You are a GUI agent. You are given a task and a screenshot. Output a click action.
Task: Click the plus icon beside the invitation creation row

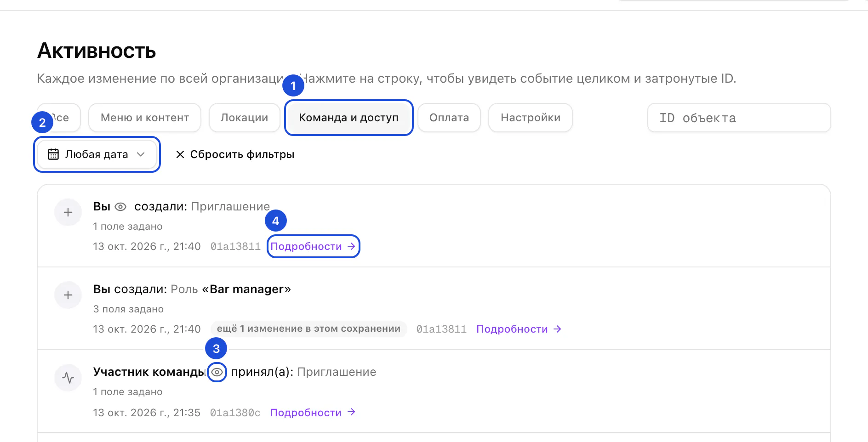(68, 212)
